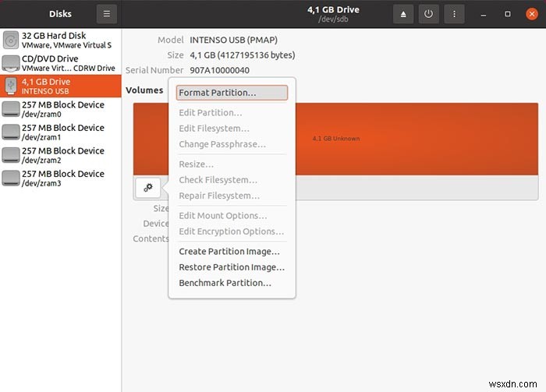
Task: Select the 32 GB Hard Disk
Action: (x=61, y=40)
